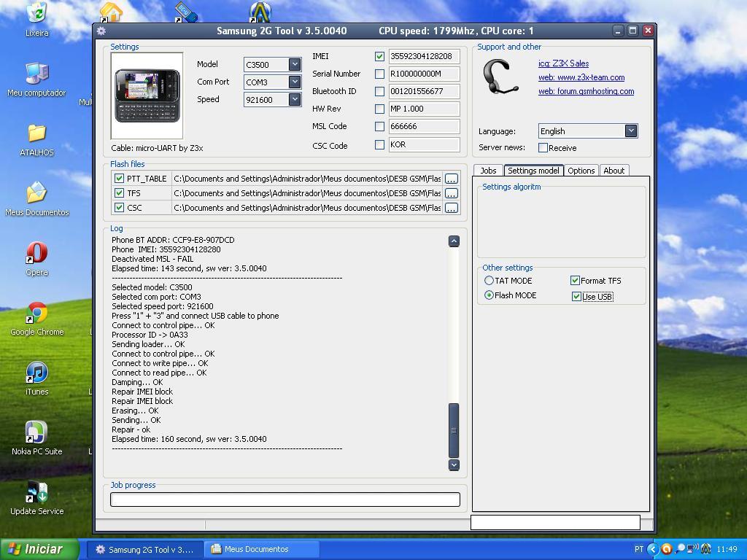747x560 pixels.
Task: Browse for the CSC flash file
Action: [x=451, y=208]
